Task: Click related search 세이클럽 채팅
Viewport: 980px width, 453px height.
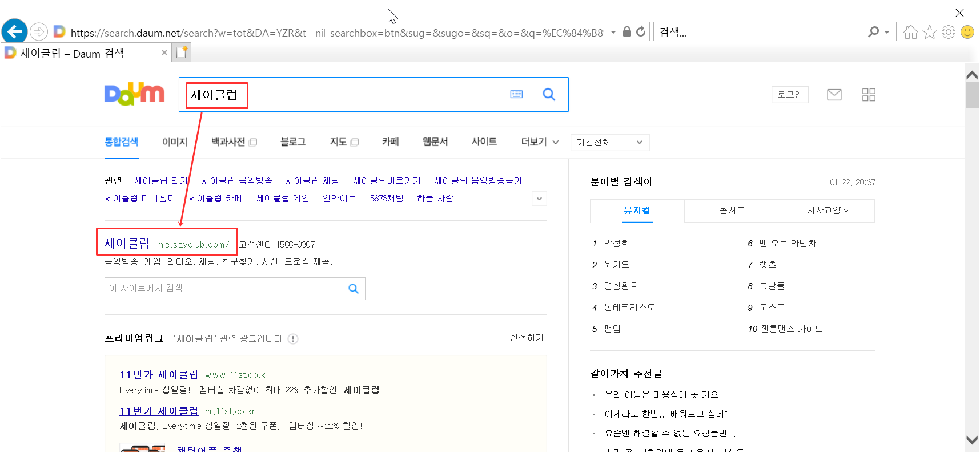Action: pos(312,180)
